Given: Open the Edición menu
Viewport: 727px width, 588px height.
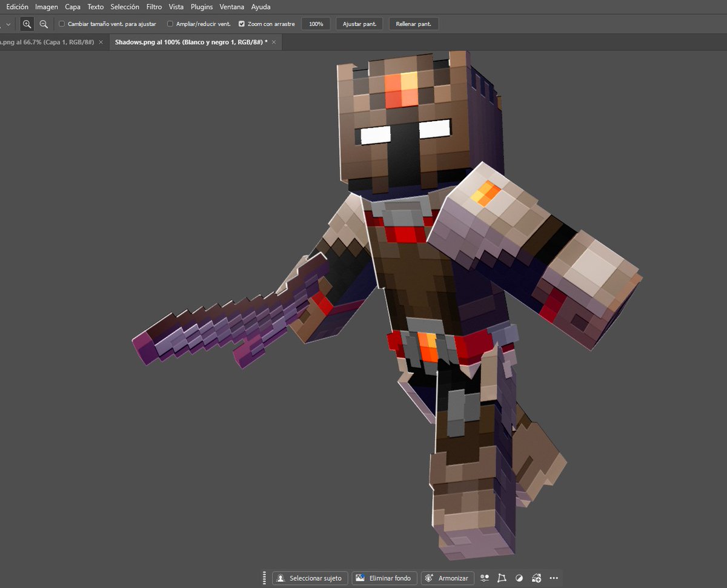Looking at the screenshot, I should point(17,7).
